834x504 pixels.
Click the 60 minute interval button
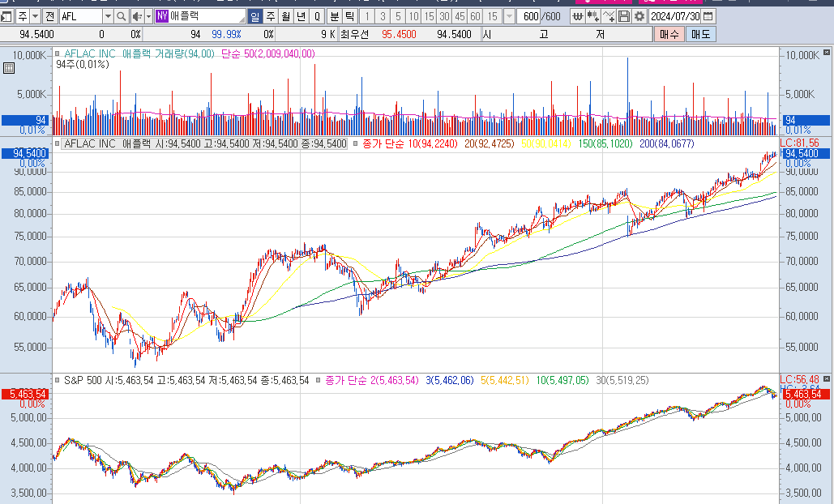coord(475,16)
